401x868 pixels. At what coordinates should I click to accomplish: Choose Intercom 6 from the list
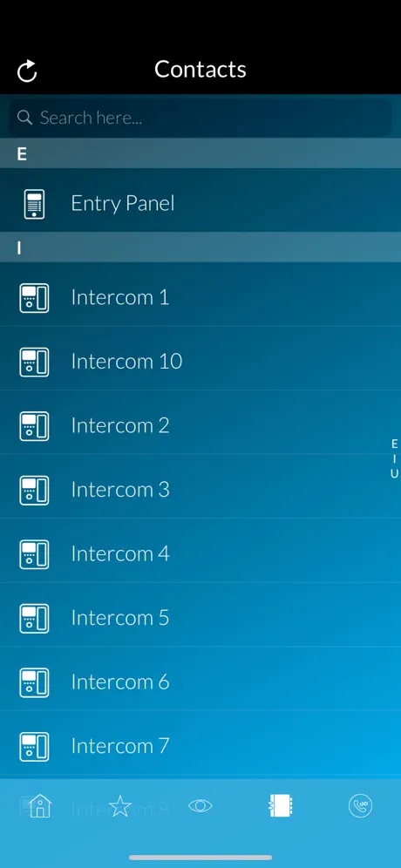200,682
